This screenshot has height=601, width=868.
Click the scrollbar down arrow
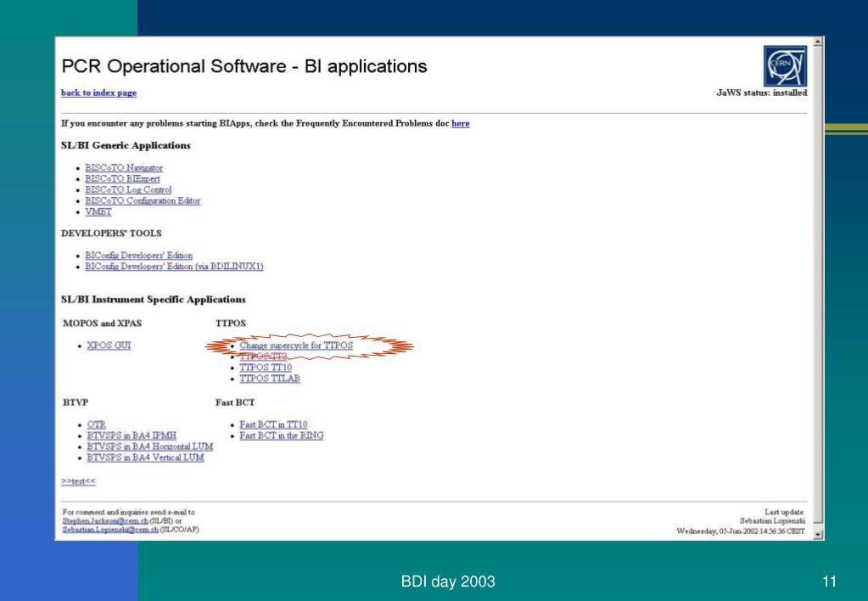pos(818,535)
